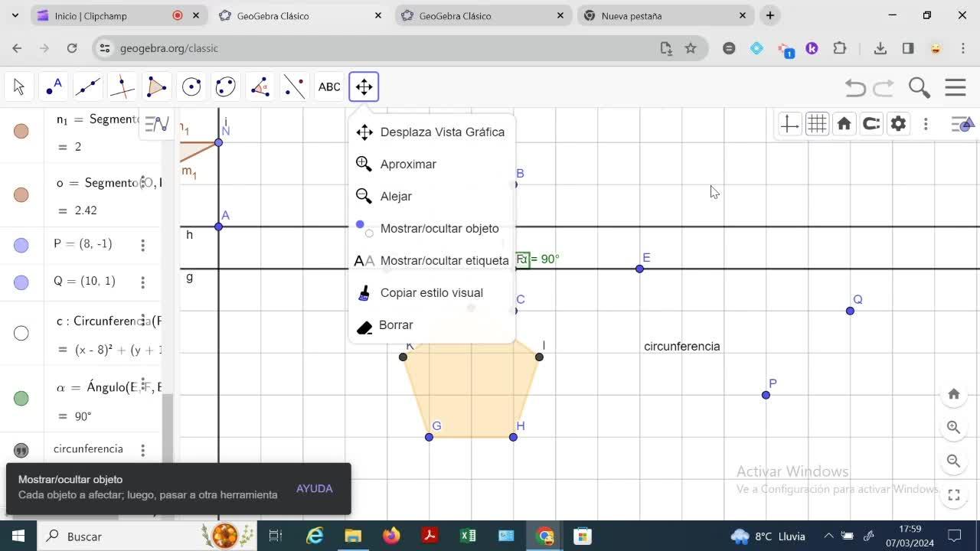Image resolution: width=980 pixels, height=551 pixels.
Task: Open more options for circunferencia row
Action: (x=142, y=451)
